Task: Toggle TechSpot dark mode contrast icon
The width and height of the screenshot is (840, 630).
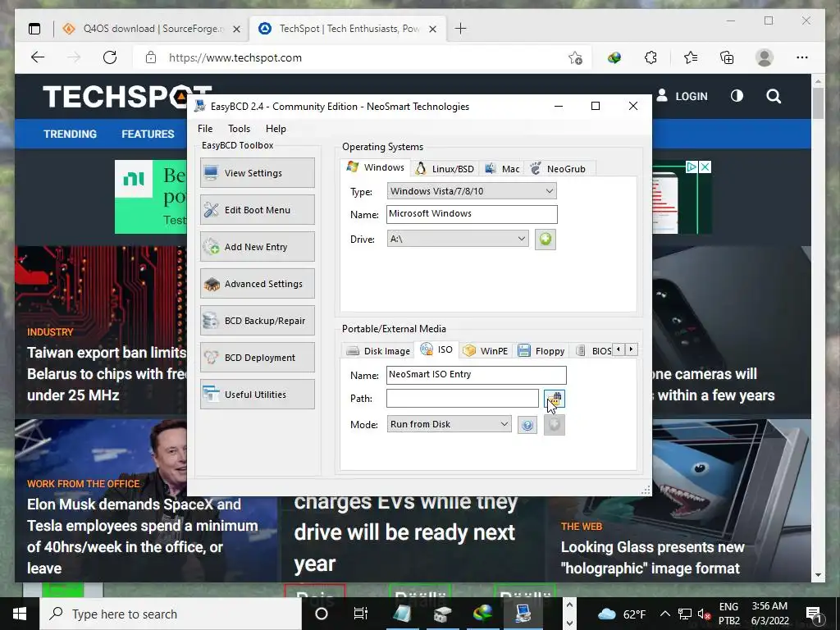Action: [737, 96]
